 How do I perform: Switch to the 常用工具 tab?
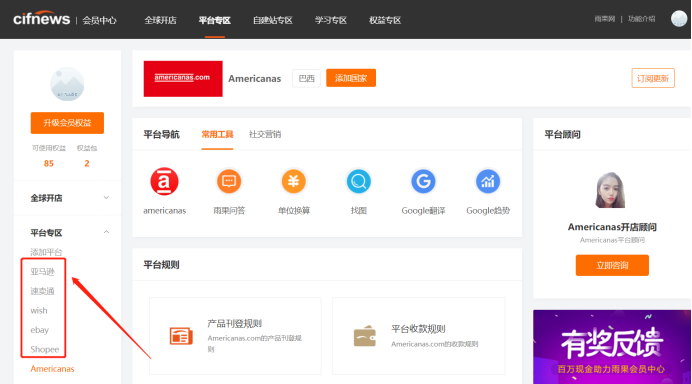click(217, 134)
